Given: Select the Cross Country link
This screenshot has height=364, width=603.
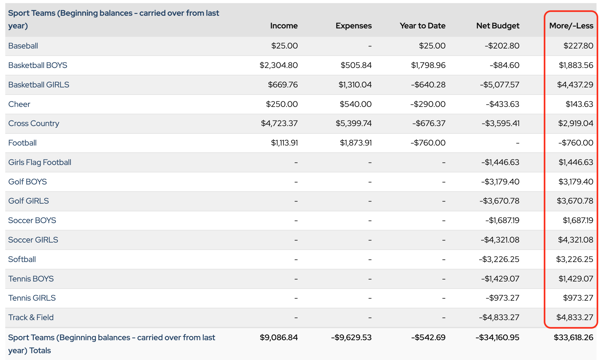Looking at the screenshot, I should pyautogui.click(x=34, y=123).
